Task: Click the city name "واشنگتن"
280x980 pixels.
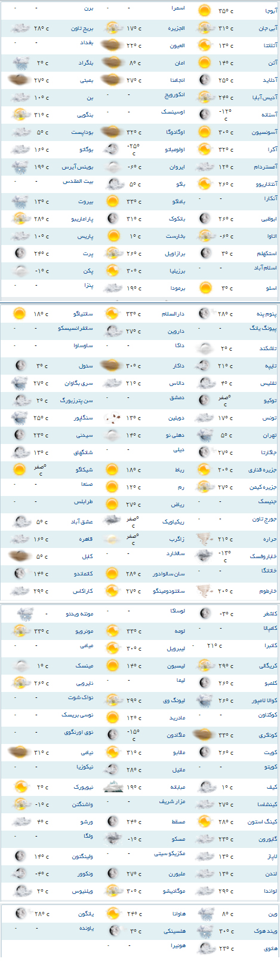Action: 83,804
